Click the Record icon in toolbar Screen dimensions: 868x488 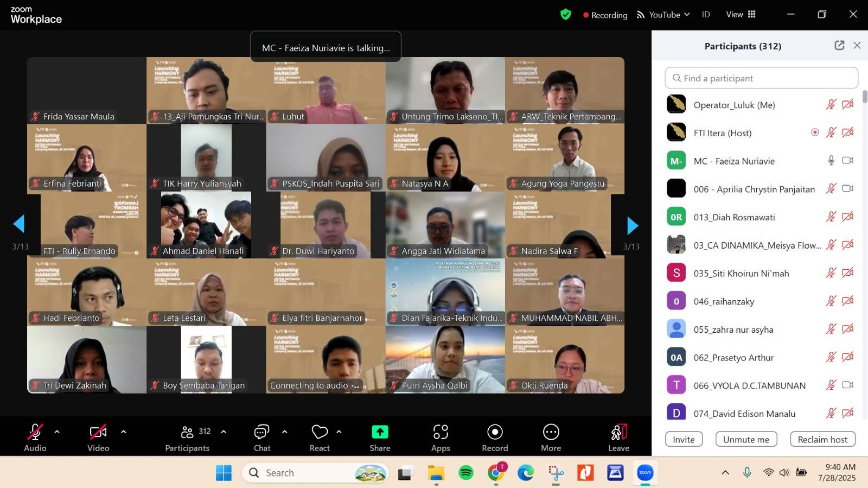[495, 433]
